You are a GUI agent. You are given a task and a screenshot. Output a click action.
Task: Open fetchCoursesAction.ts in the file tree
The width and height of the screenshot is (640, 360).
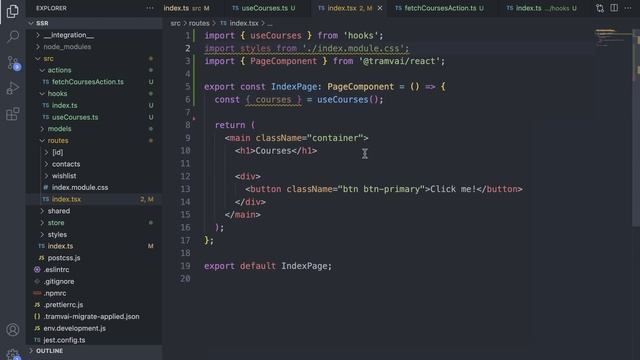pyautogui.click(x=94, y=82)
